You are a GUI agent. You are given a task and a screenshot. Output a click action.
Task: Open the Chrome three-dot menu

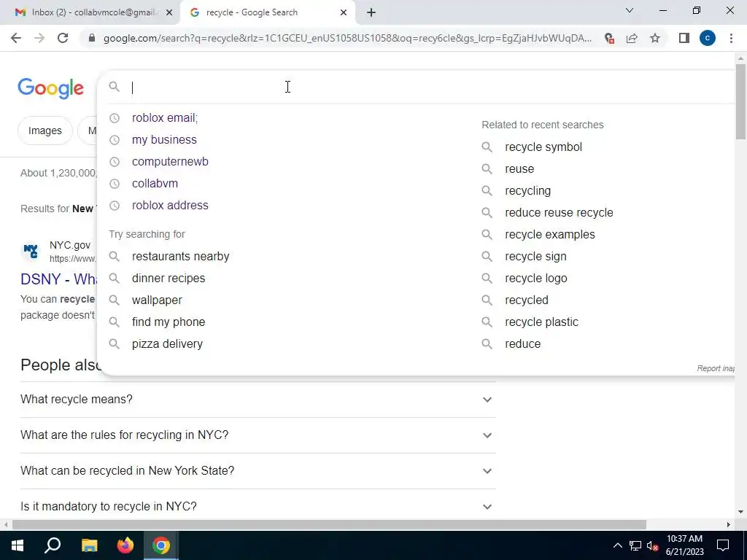731,38
